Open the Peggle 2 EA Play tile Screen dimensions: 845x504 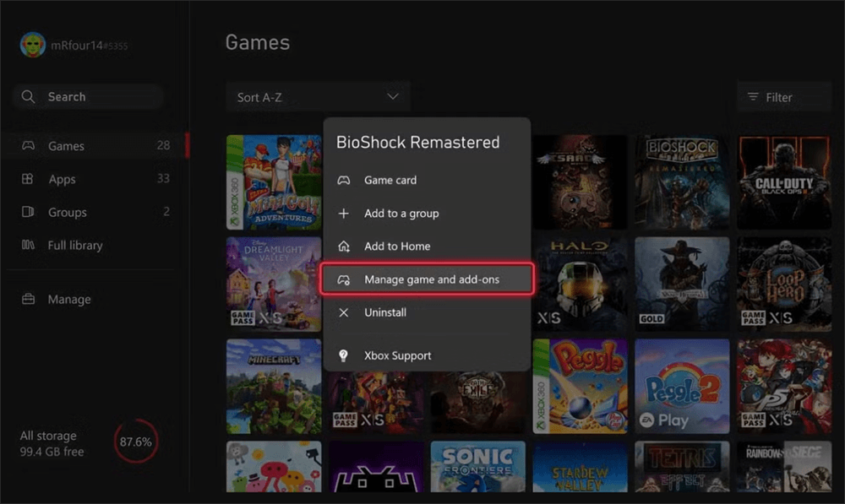(682, 386)
